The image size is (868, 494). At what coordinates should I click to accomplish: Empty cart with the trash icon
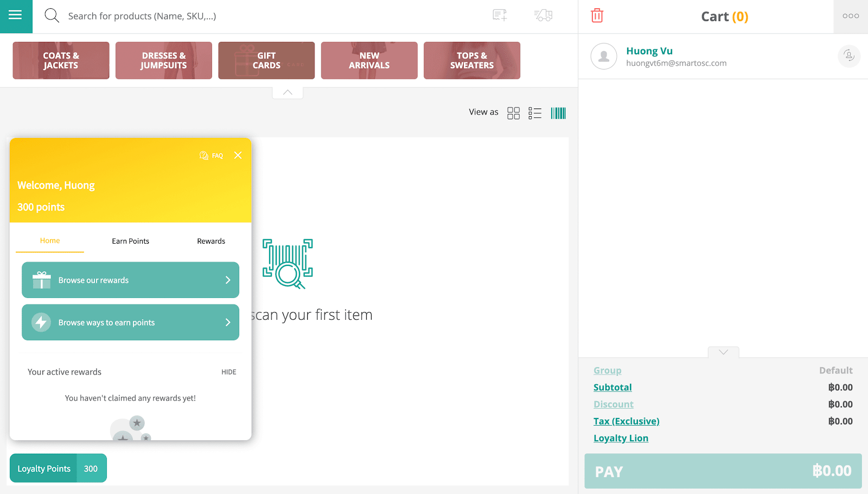[597, 16]
